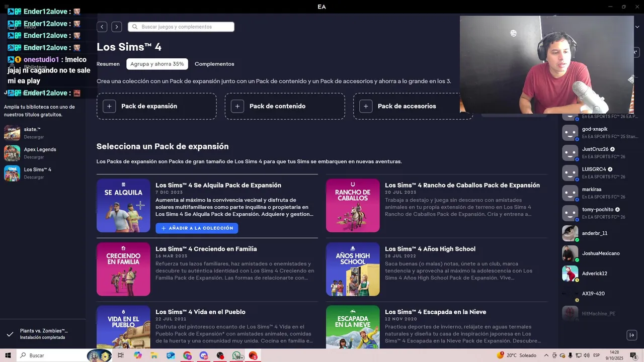The height and width of the screenshot is (362, 644).
Task: Open the Resumen tab
Action: [x=108, y=64]
